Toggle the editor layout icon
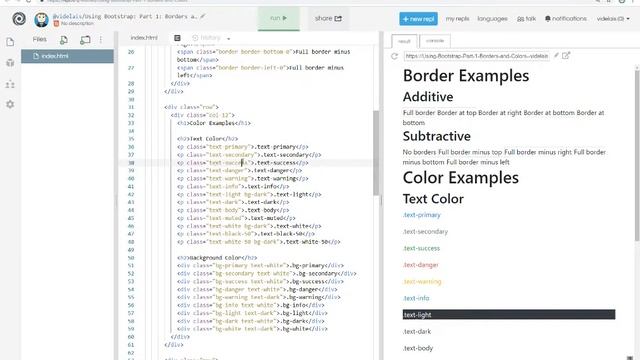 pyautogui.click(x=177, y=38)
